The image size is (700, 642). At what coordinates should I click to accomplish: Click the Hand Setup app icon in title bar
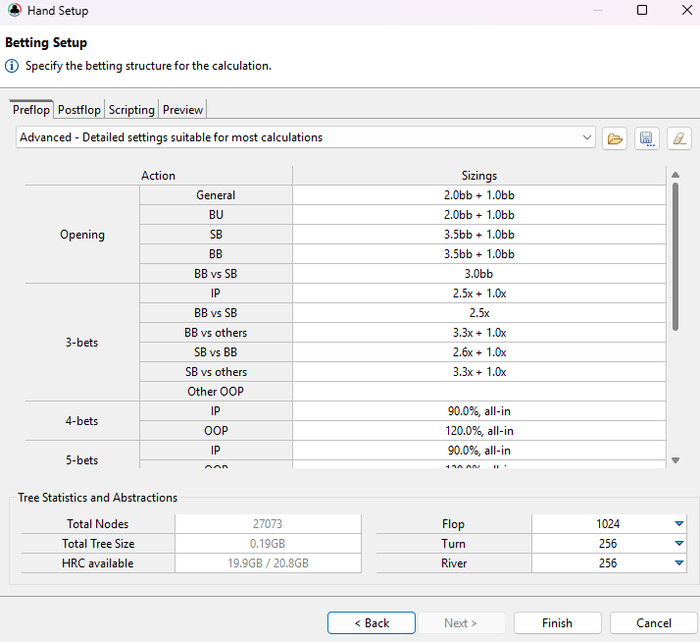pyautogui.click(x=14, y=10)
